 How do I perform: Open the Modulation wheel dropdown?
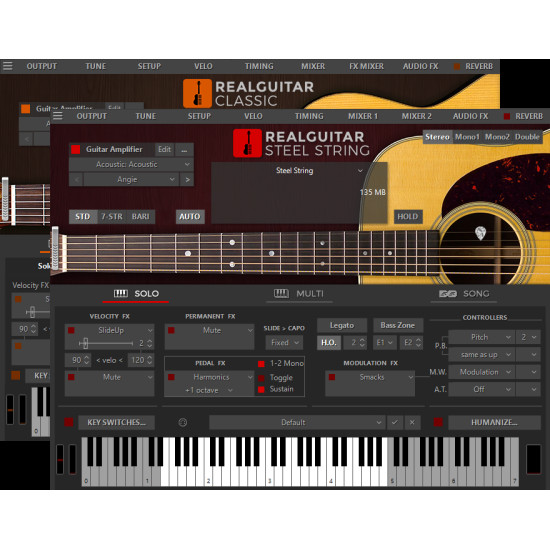coord(482,372)
